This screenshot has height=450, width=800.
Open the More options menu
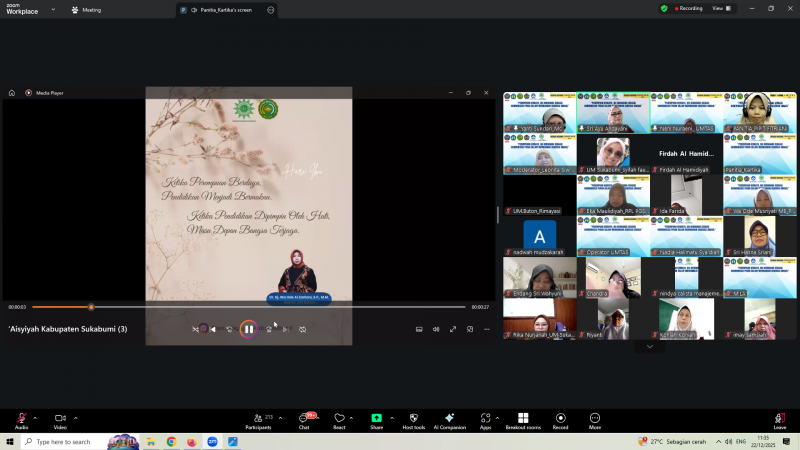(595, 418)
